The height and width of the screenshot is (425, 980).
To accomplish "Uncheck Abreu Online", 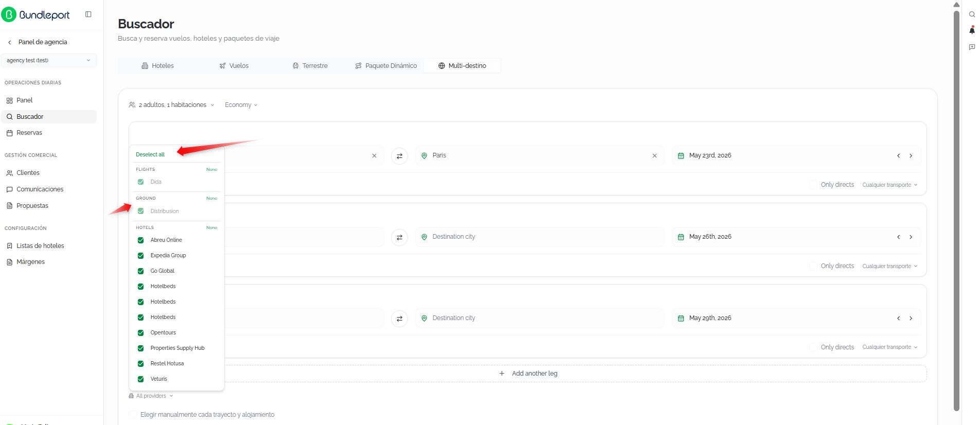I will [x=140, y=240].
